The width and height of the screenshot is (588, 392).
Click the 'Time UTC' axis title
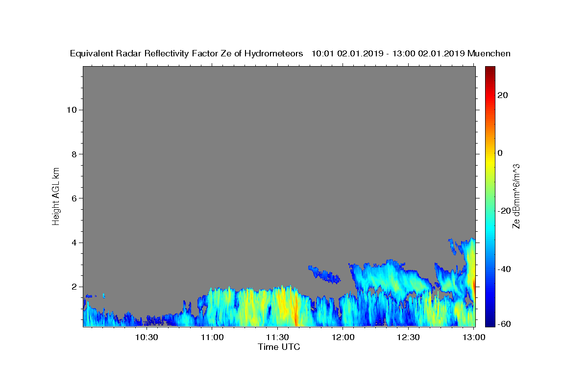pos(279,347)
